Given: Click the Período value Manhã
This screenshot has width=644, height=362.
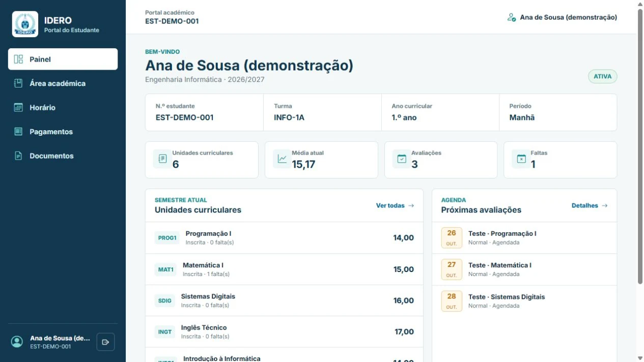Looking at the screenshot, I should [x=522, y=117].
